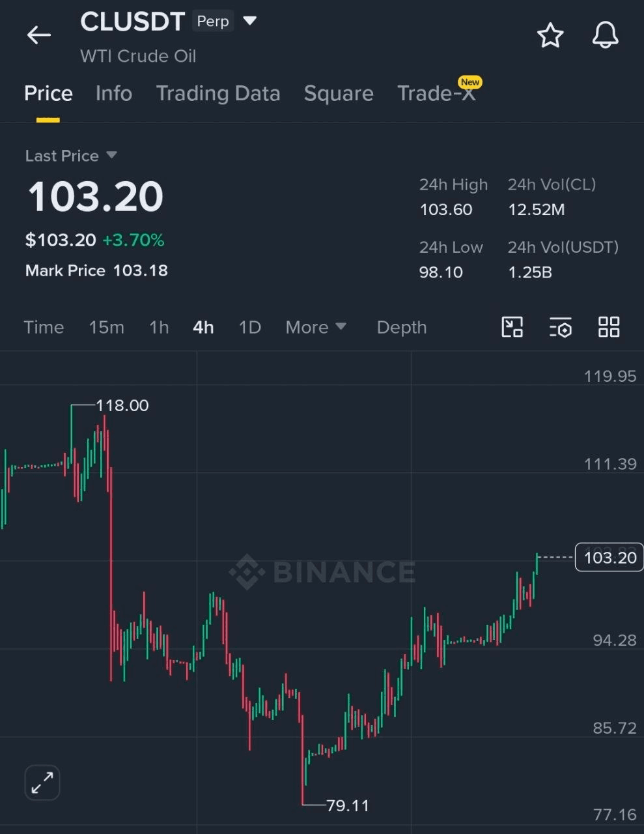Switch to the Info tab

[x=113, y=94]
